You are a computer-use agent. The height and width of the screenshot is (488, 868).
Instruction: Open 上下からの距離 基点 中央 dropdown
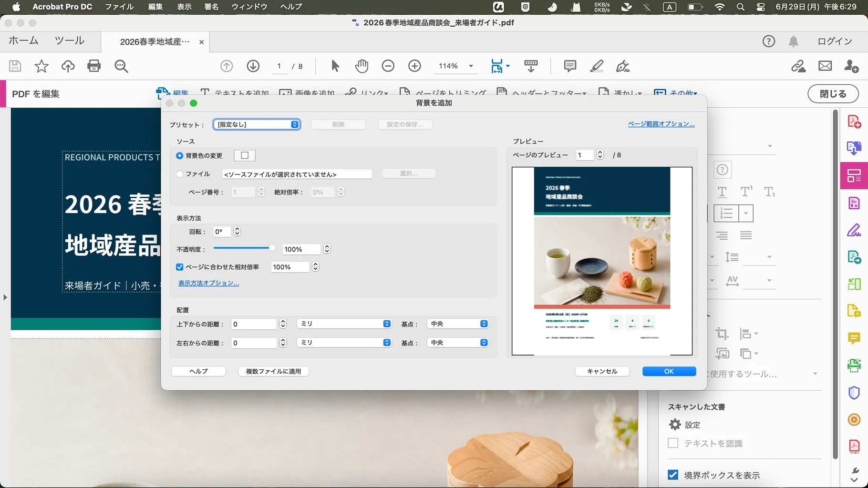458,324
